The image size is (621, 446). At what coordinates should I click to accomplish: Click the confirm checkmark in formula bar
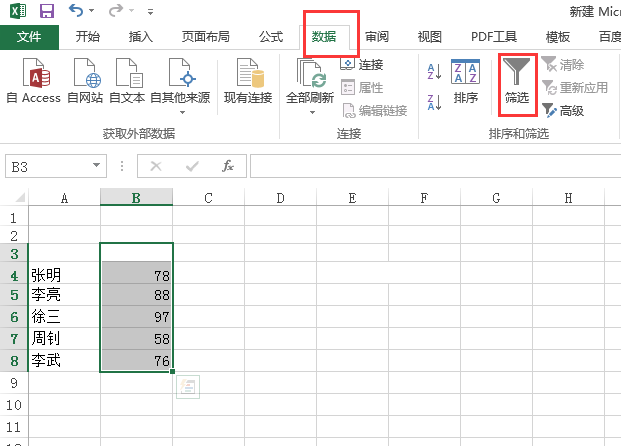[192, 166]
